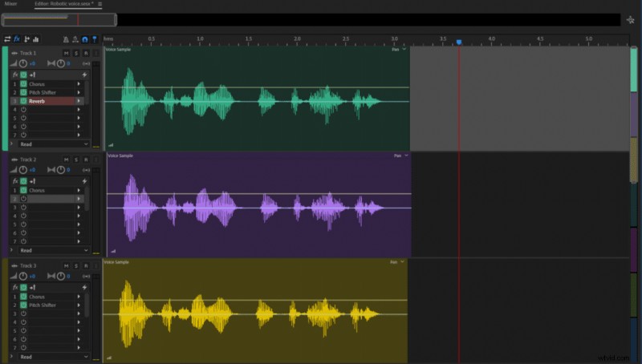
Task: Click the Track 2 pre/post fader icon
Action: (32, 181)
